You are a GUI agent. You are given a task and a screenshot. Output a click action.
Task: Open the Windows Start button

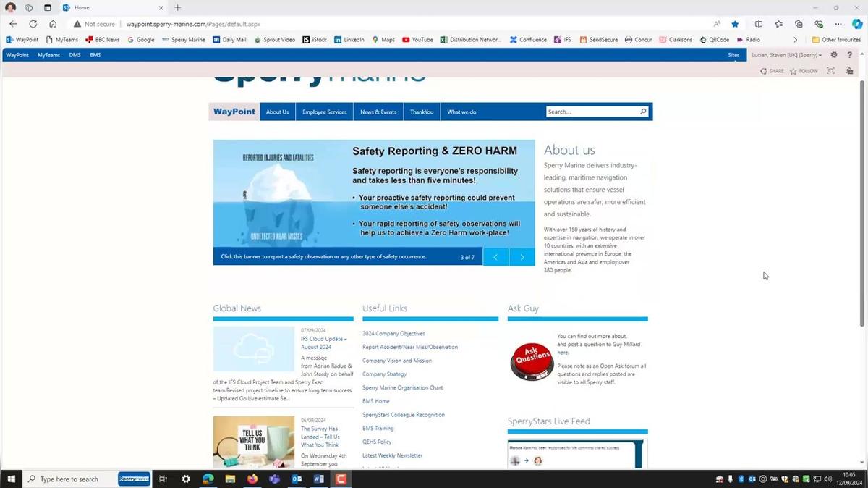pyautogui.click(x=11, y=479)
